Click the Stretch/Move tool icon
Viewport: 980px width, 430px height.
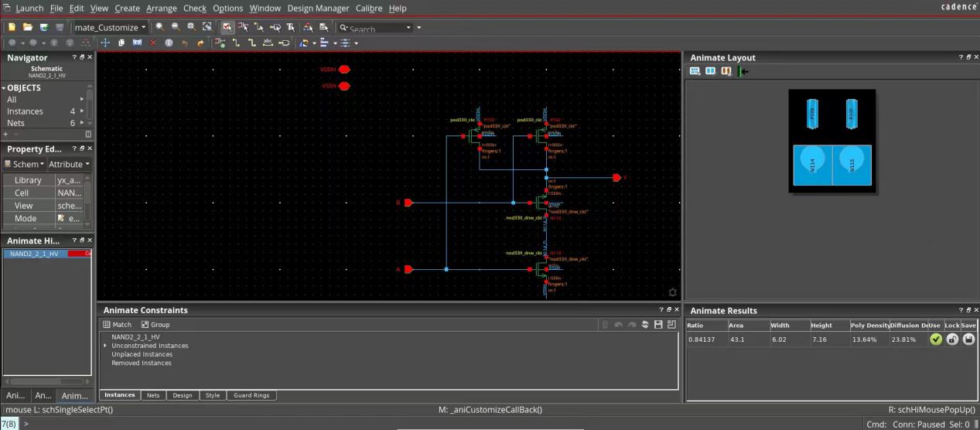pyautogui.click(x=105, y=43)
